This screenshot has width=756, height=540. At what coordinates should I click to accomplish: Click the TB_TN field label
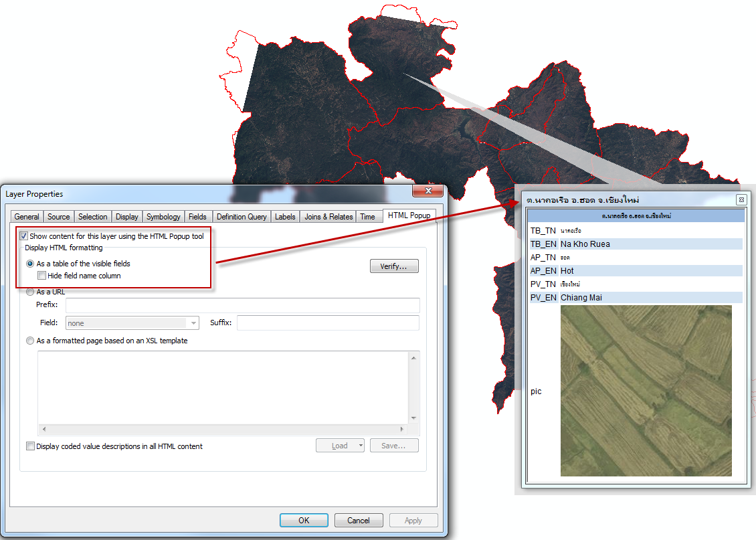click(x=543, y=231)
